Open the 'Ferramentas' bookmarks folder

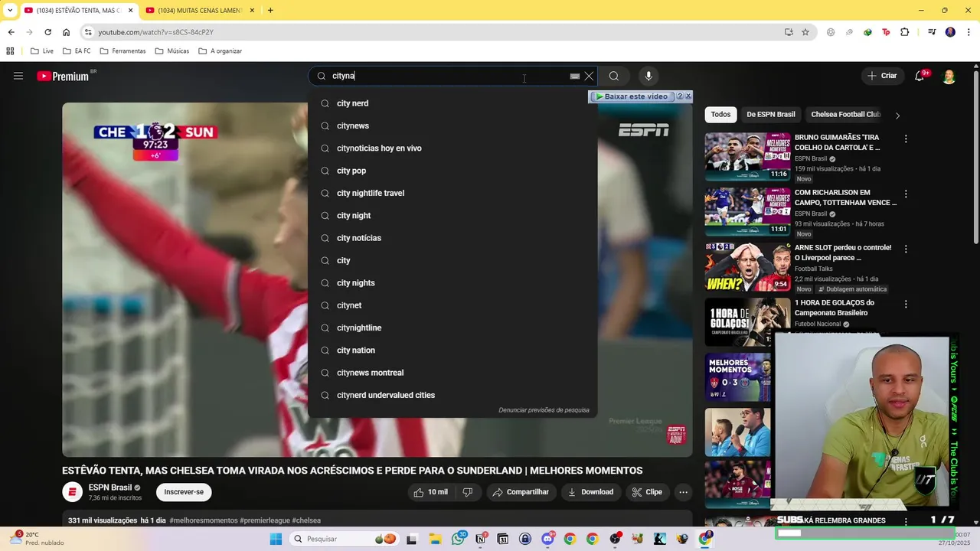[x=122, y=51]
